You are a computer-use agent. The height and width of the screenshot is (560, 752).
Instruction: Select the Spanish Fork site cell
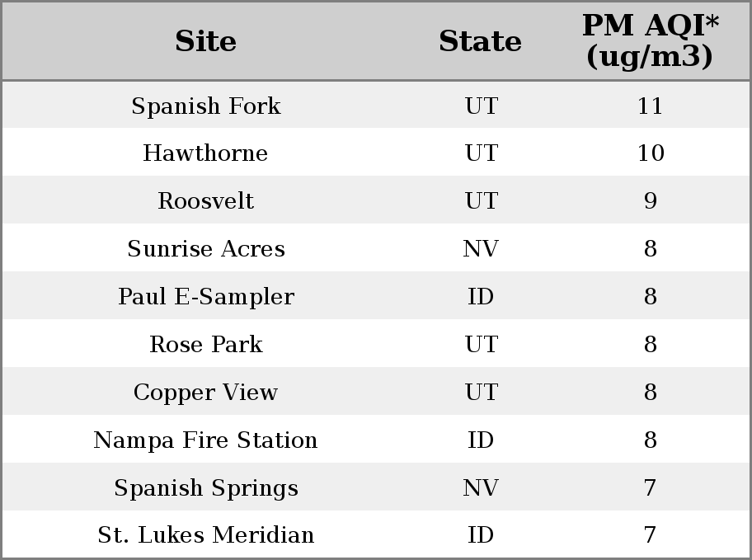pos(206,106)
